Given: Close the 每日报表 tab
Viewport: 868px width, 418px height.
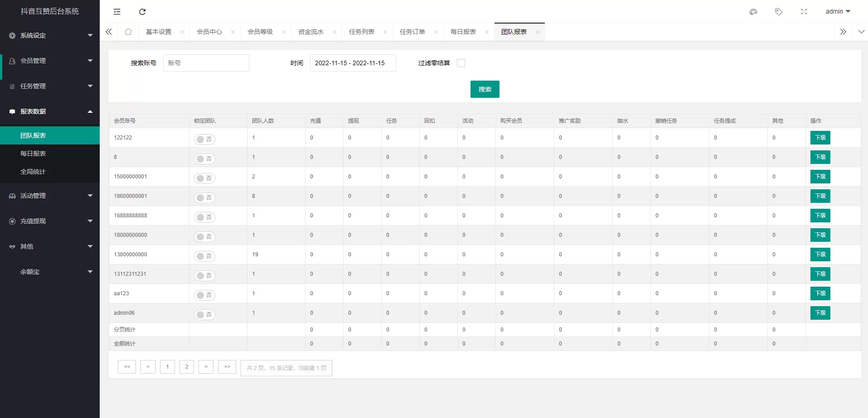Looking at the screenshot, I should tap(486, 32).
